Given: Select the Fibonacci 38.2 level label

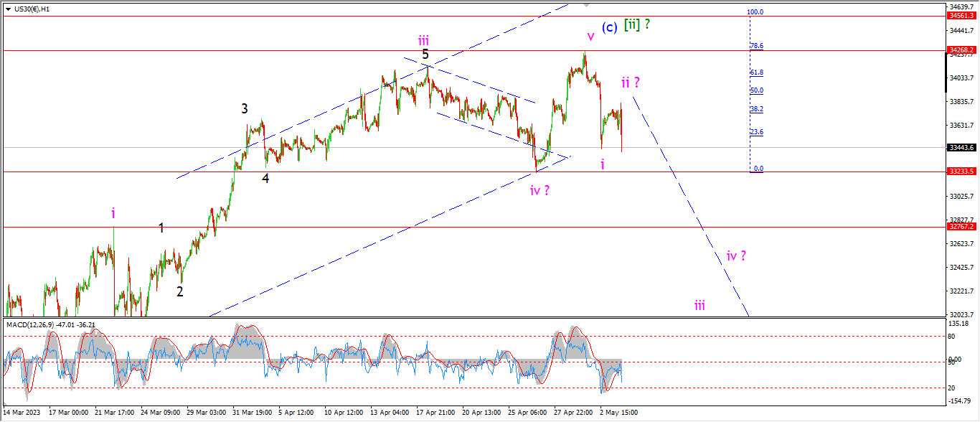Looking at the screenshot, I should 756,109.
